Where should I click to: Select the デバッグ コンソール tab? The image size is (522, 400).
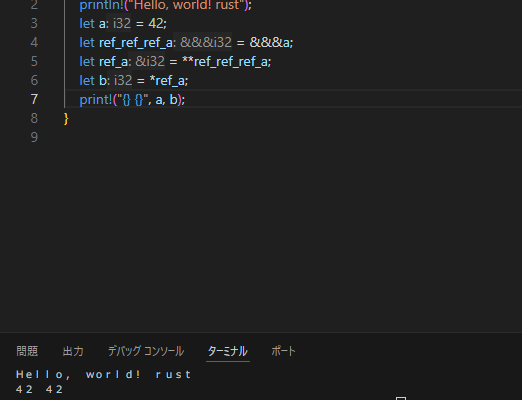click(x=146, y=351)
